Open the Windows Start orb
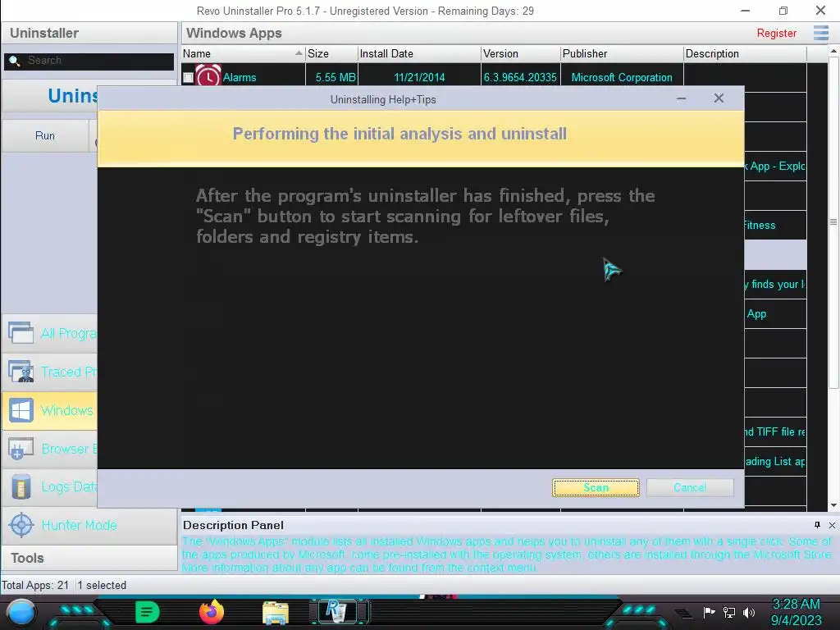Screen dimensions: 840x630 click(x=21, y=612)
